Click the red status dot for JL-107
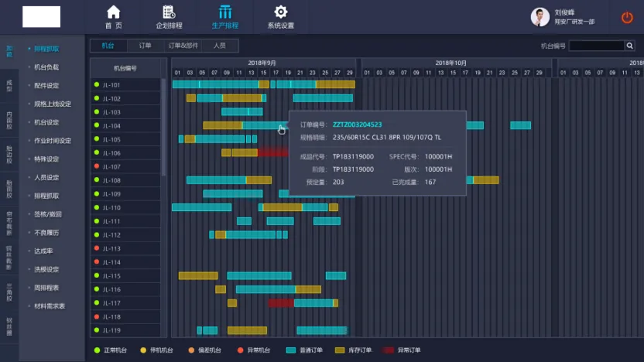Image resolution: width=644 pixels, height=362 pixels. (97, 167)
